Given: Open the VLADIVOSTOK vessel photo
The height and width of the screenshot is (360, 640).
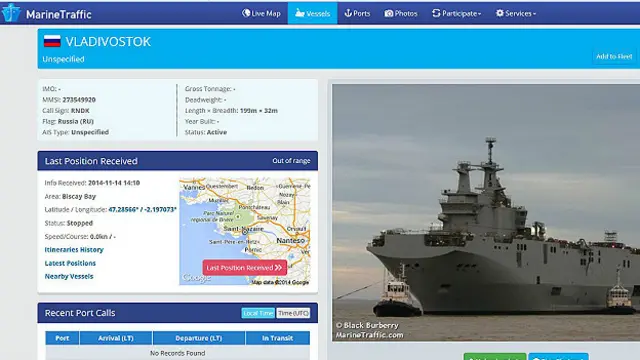Looking at the screenshot, I should click(x=486, y=212).
